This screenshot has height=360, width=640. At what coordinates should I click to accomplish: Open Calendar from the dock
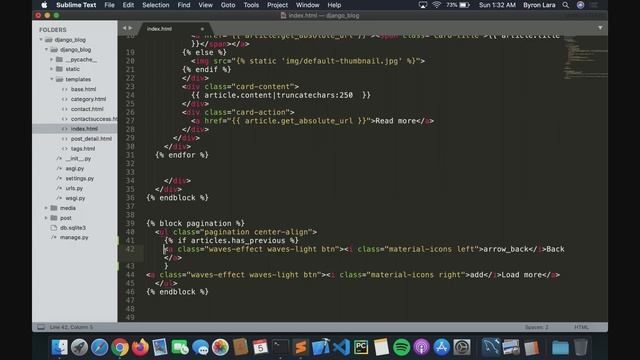point(260,347)
